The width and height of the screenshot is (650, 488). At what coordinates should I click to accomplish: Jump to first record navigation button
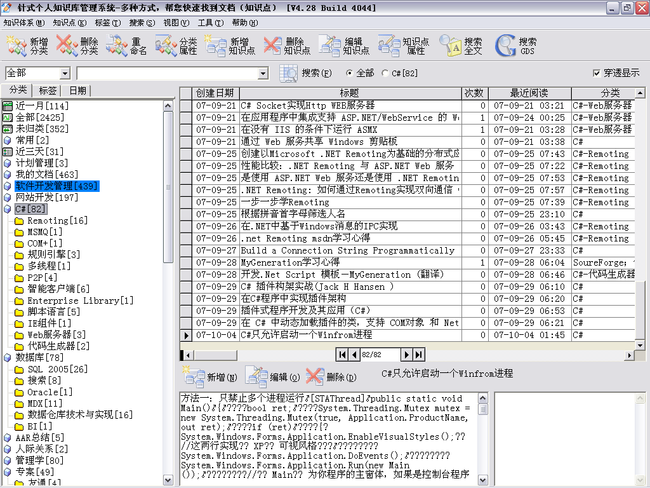click(x=342, y=355)
